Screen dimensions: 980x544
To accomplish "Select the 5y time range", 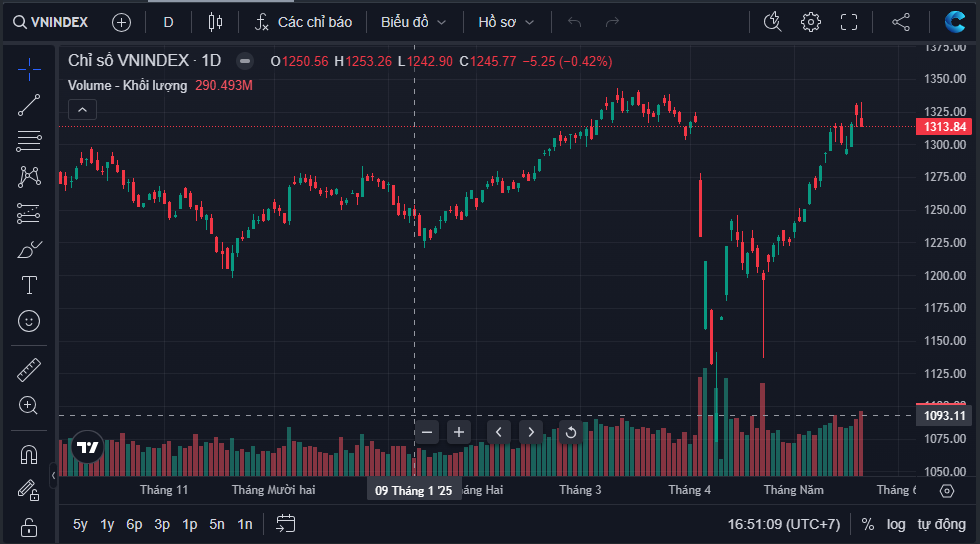I will 80,524.
